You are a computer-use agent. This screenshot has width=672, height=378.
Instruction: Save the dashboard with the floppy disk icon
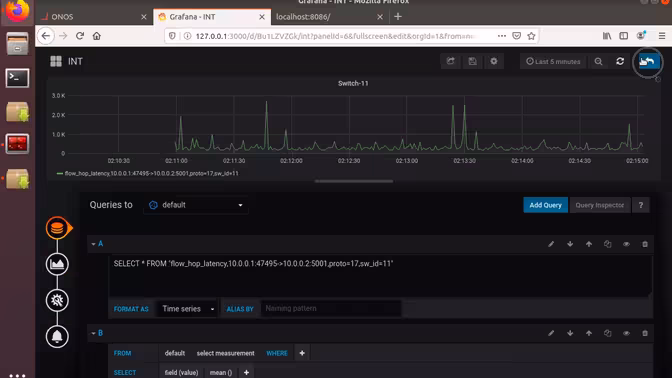(472, 61)
